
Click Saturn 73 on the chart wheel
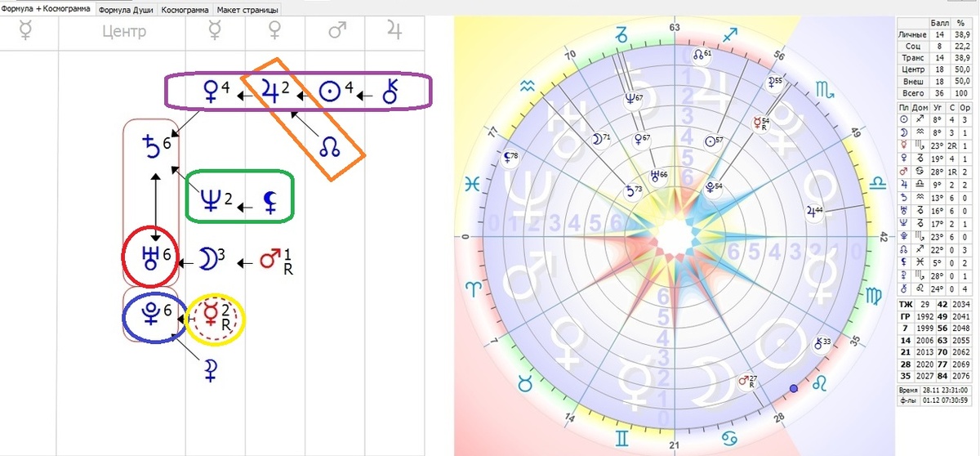[632, 190]
